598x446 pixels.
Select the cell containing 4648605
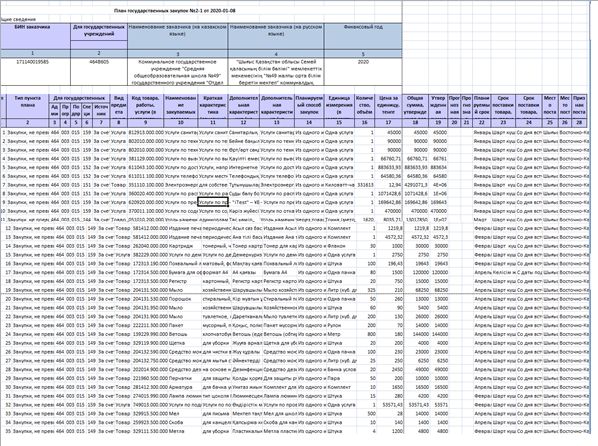click(x=99, y=71)
